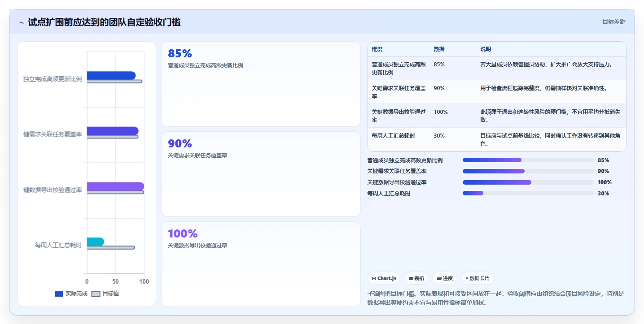Screen dimensions: 644x324
Task: Click 关键数据导出校验通过率 caption under the 100% card
Action: click(197, 246)
